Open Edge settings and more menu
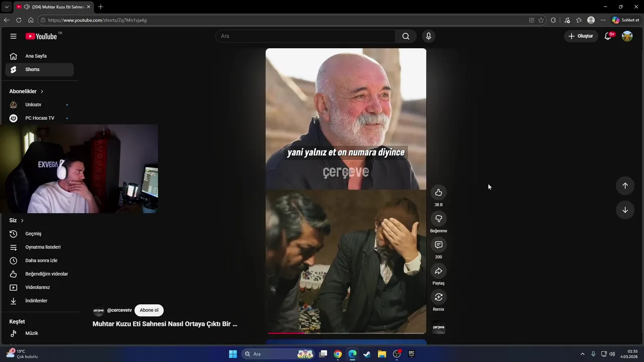 coord(603,20)
